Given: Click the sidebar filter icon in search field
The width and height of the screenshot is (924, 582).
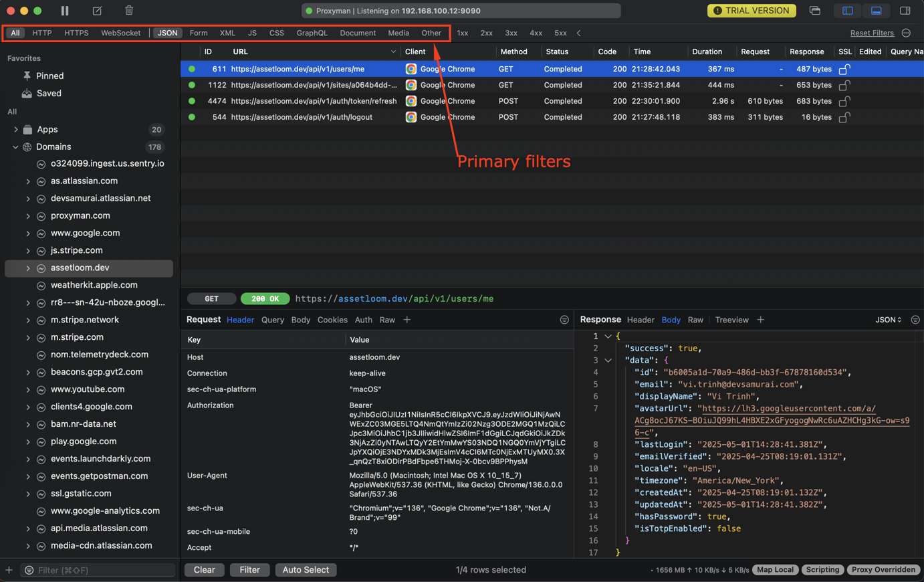Looking at the screenshot, I should coord(29,570).
